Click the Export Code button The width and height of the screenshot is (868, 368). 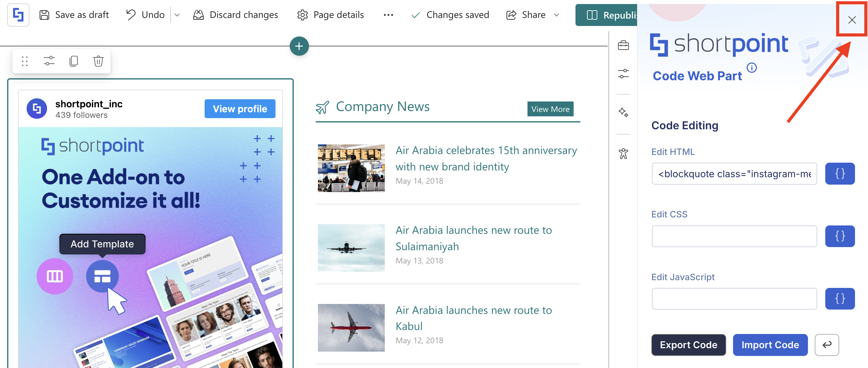[x=688, y=345]
